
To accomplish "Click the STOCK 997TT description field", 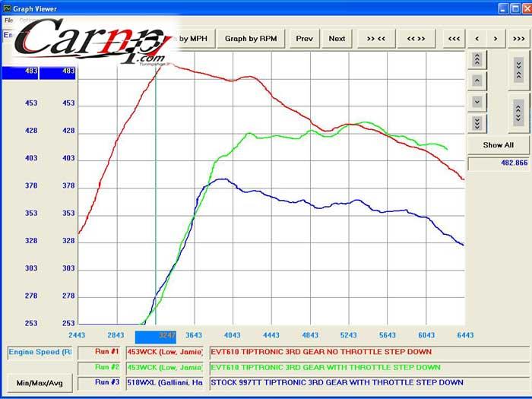I will coord(369,383).
